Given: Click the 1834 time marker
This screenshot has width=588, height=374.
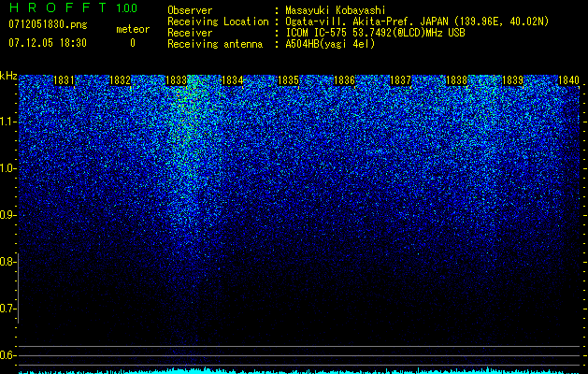Looking at the screenshot, I should click(x=233, y=80).
